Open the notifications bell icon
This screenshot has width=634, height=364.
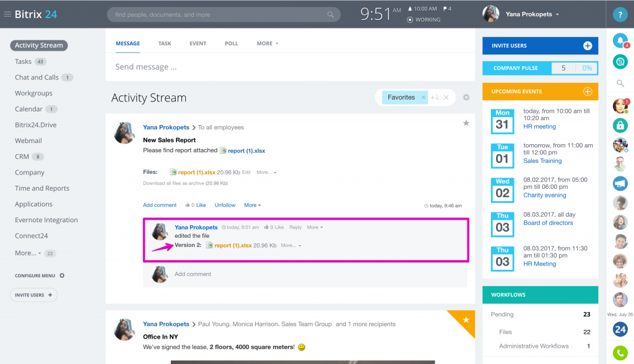[620, 40]
